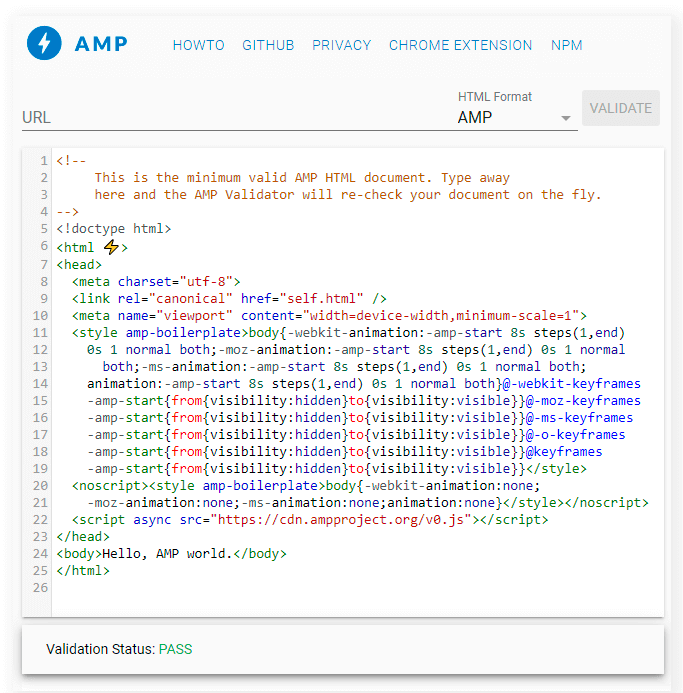The width and height of the screenshot is (683, 693).
Task: Click the PASS validation status text
Action: click(175, 649)
